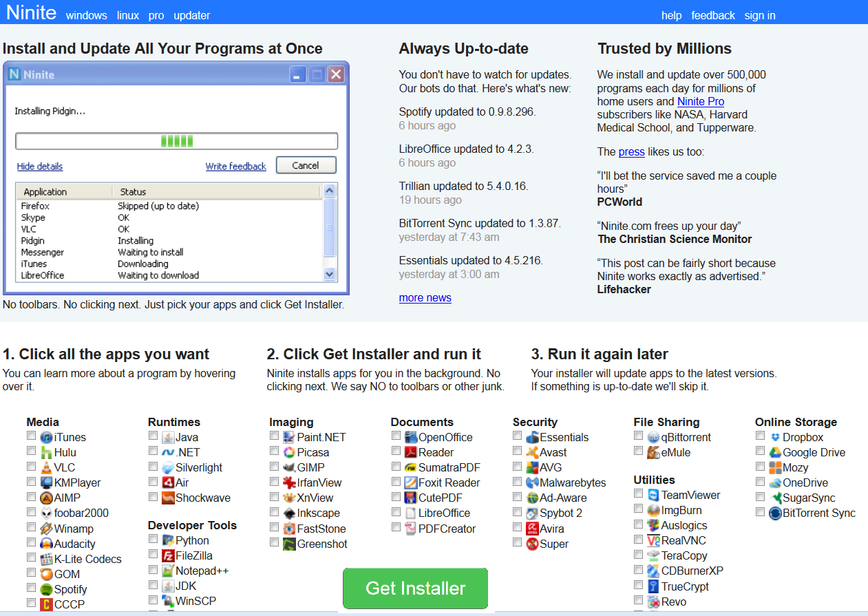Screen dimensions: 868x616
Task: Click the Avast icon
Action: click(532, 452)
